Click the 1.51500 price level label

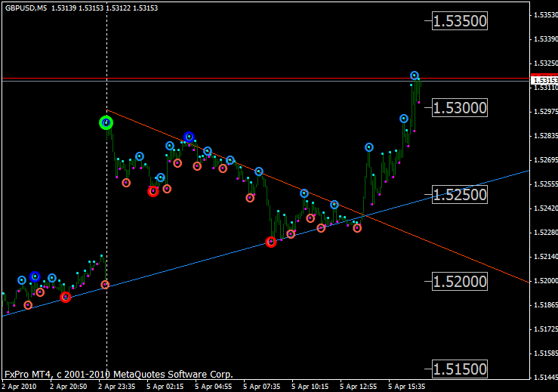[459, 369]
